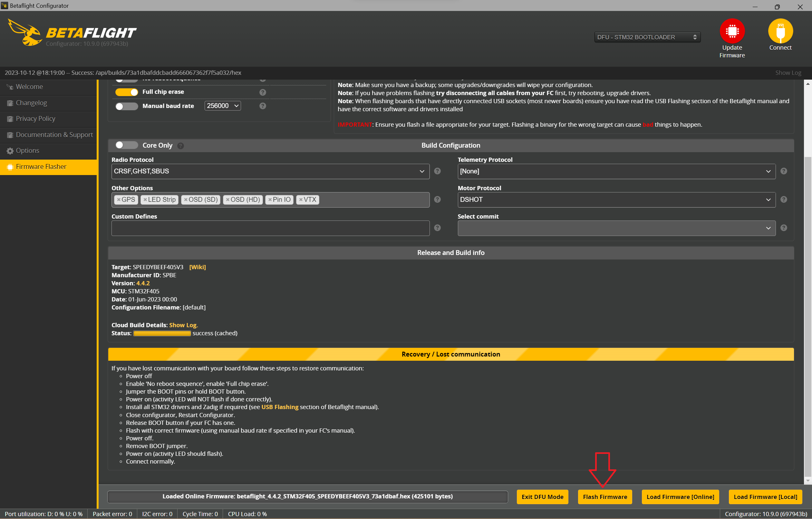This screenshot has height=519, width=812.
Task: Click the yellow Connect USB icon
Action: point(780,31)
